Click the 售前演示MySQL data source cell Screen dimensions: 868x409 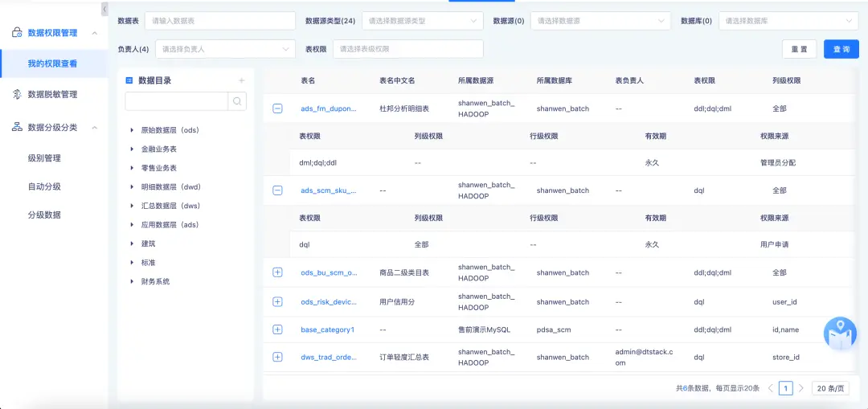point(485,329)
